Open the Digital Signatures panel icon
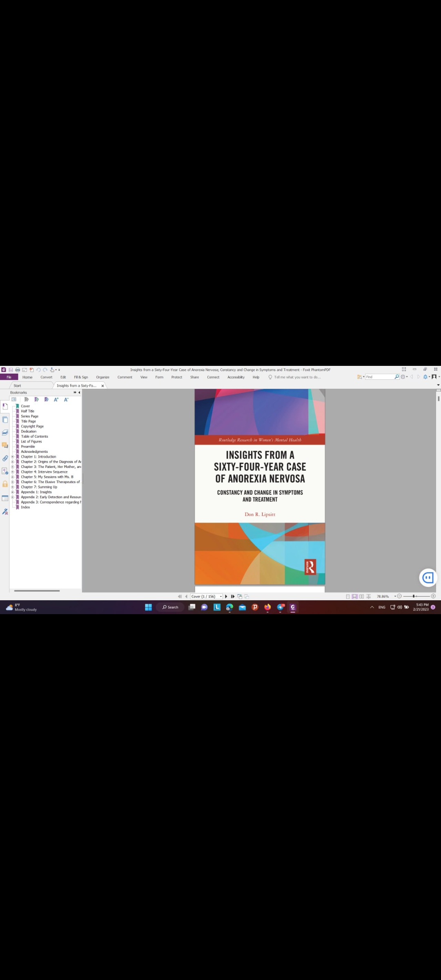The height and width of the screenshot is (980, 441). click(x=5, y=512)
